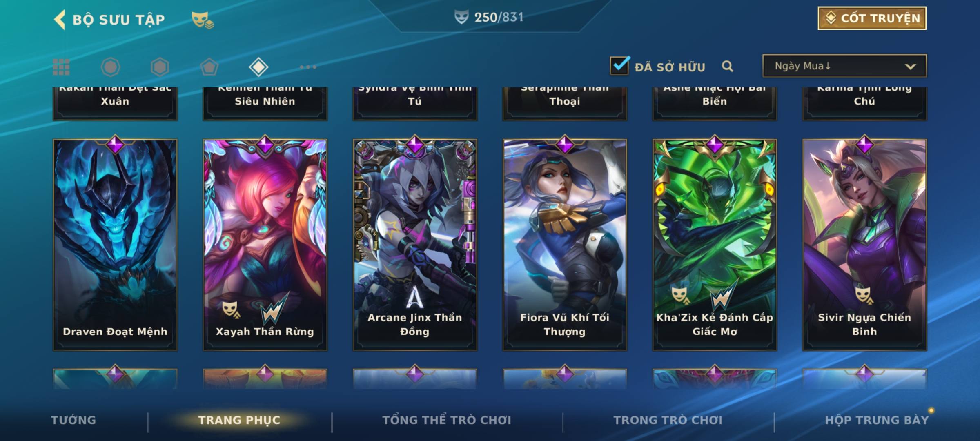Switch to the Tổng Thể Trò Chơi tab
This screenshot has height=441, width=980.
[x=447, y=420]
